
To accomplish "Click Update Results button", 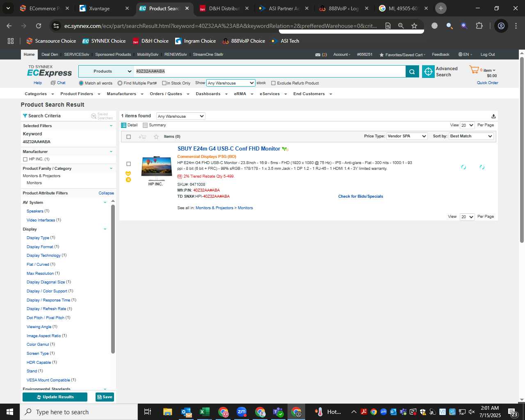I will click(55, 397).
